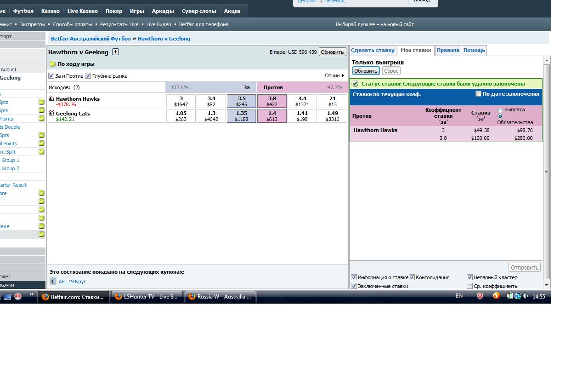The width and height of the screenshot is (588, 368).
Task: Click the Сброс button
Action: pos(391,71)
